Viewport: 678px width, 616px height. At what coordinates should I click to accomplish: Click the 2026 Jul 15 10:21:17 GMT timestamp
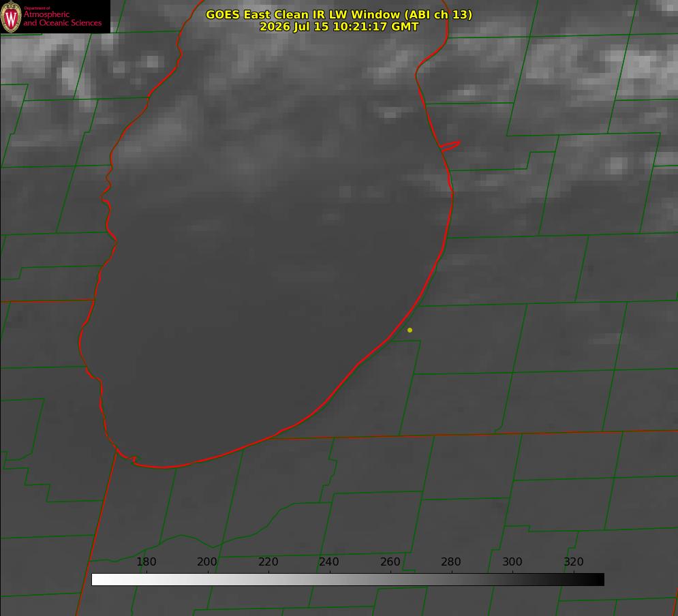[339, 27]
